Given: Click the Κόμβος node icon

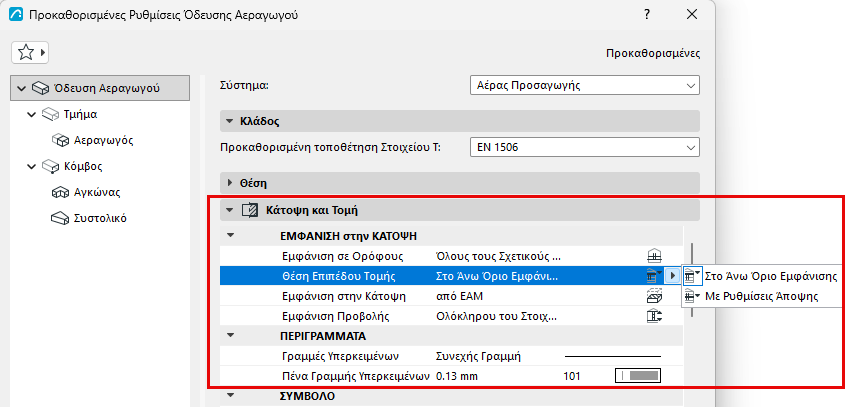Looking at the screenshot, I should tap(49, 167).
